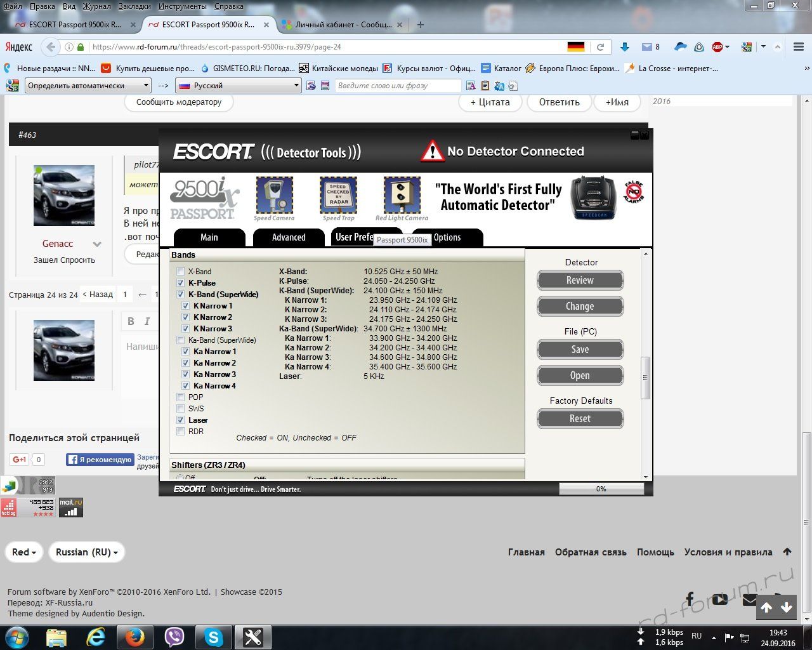This screenshot has height=650, width=812.
Task: Open the Русский target language dropdown
Action: (x=239, y=85)
